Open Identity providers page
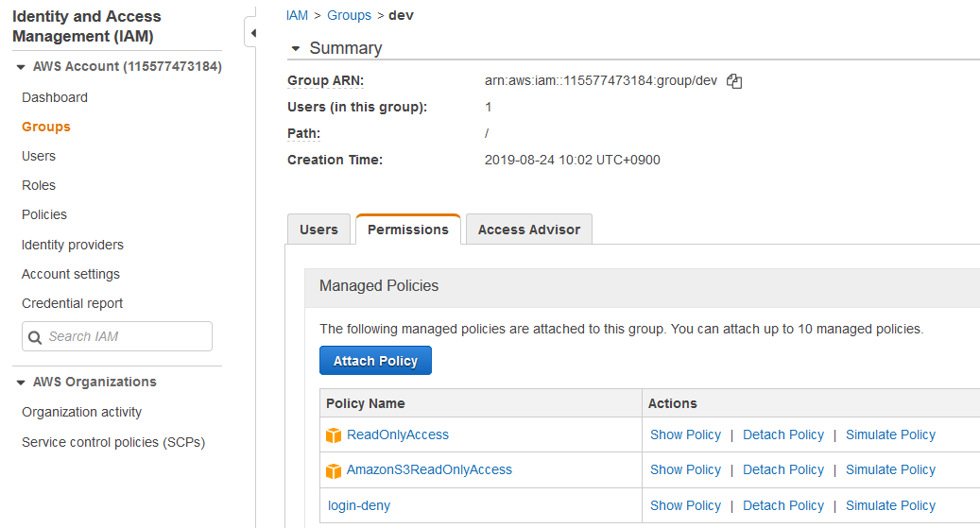This screenshot has width=980, height=528. 73,245
